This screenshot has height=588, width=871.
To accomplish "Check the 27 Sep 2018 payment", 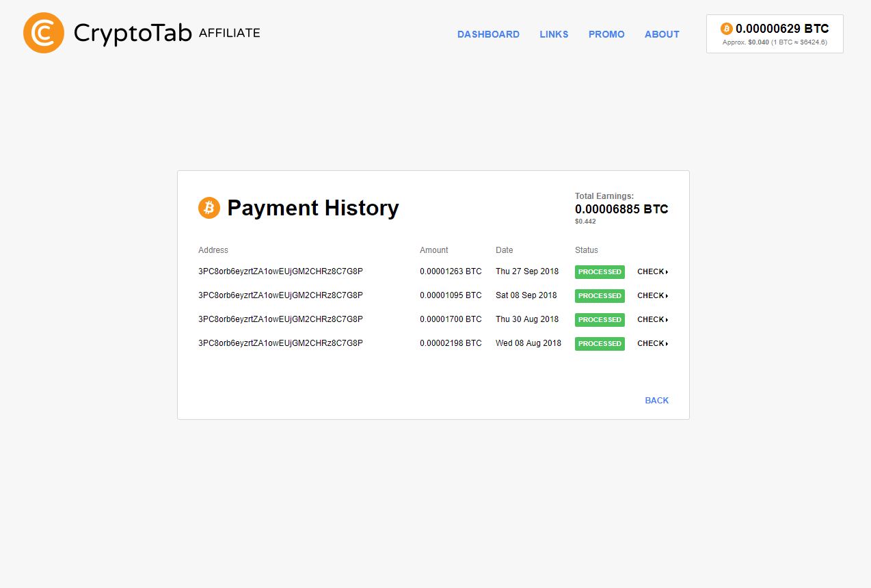I will point(652,272).
